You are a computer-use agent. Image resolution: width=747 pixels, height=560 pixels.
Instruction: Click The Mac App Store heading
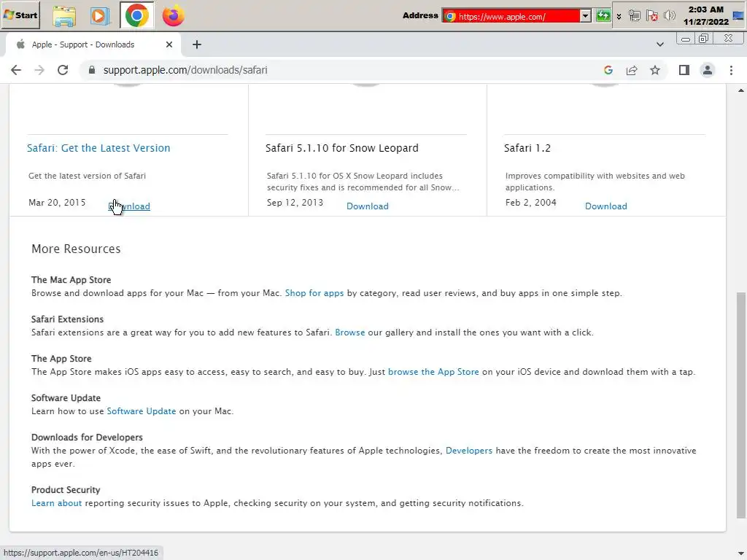pos(71,279)
